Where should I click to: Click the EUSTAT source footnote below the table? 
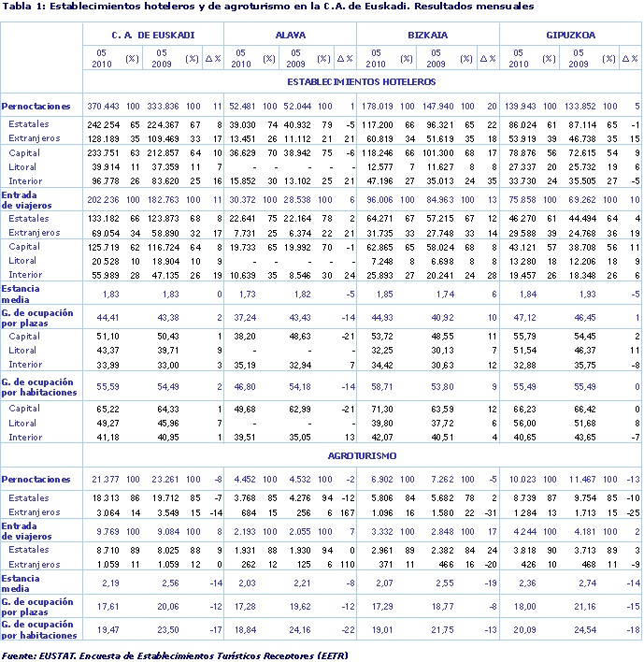coord(175,655)
